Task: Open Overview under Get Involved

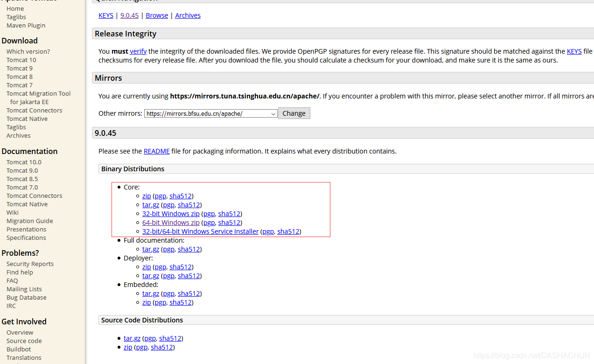Action: tap(20, 332)
